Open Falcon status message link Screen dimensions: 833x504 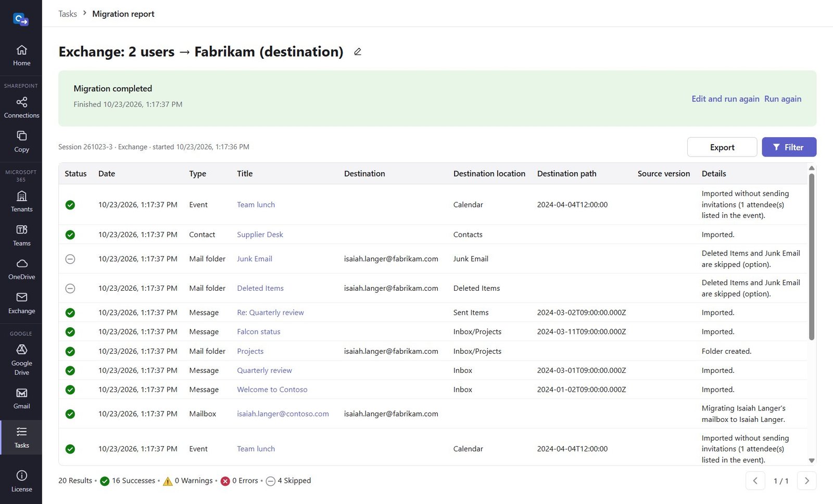coord(259,332)
